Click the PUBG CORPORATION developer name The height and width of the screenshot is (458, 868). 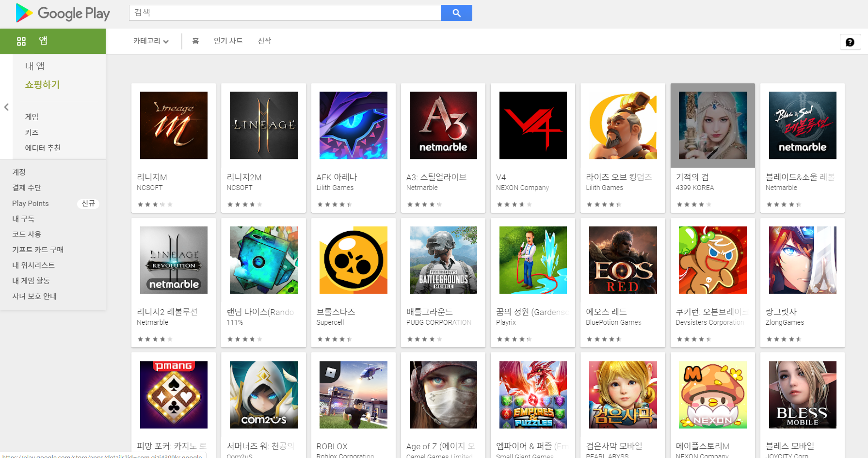[439, 322]
